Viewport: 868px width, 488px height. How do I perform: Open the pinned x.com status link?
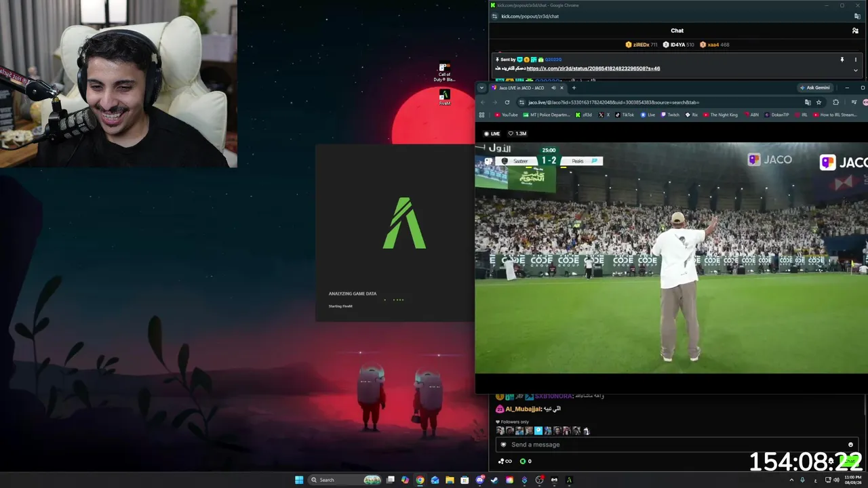click(593, 68)
